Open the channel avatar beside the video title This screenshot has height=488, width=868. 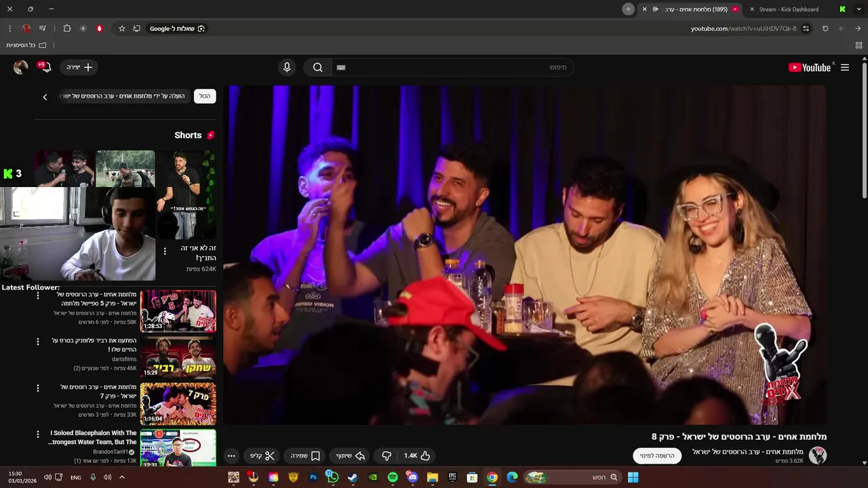click(x=818, y=455)
